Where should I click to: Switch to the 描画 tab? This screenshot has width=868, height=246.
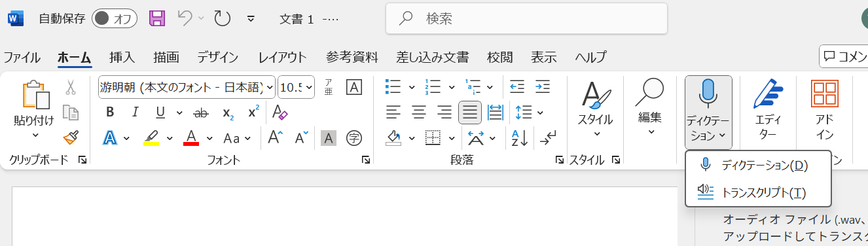pyautogui.click(x=166, y=57)
